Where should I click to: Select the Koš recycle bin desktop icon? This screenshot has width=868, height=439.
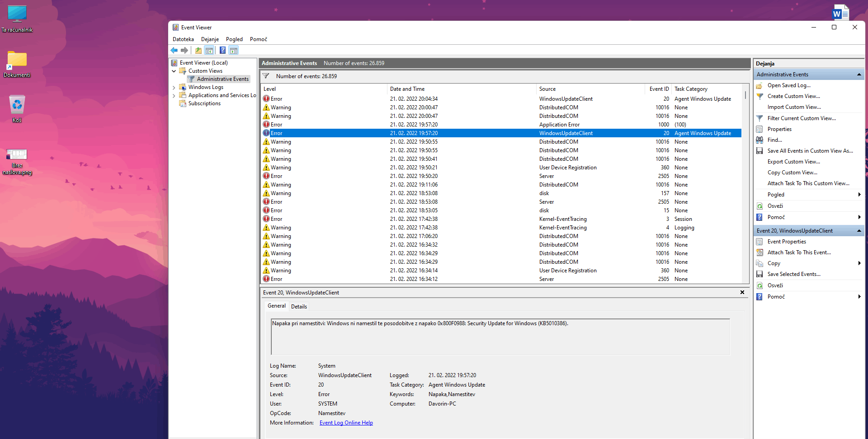pos(17,109)
